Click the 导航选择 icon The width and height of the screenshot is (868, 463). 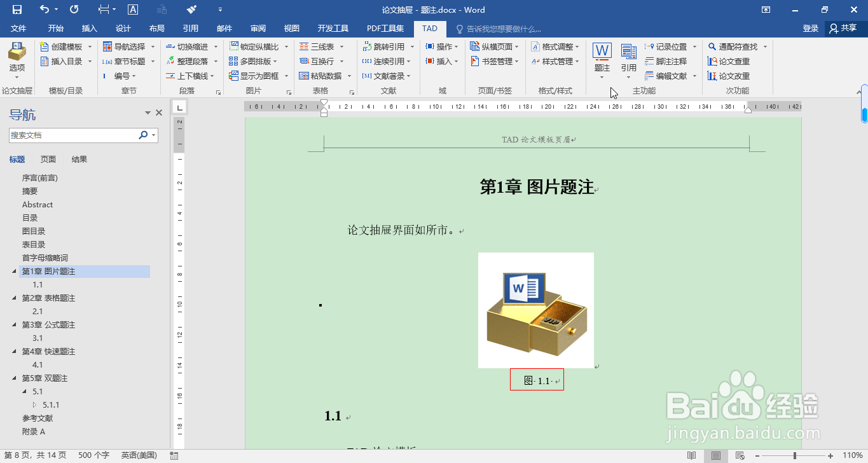107,47
